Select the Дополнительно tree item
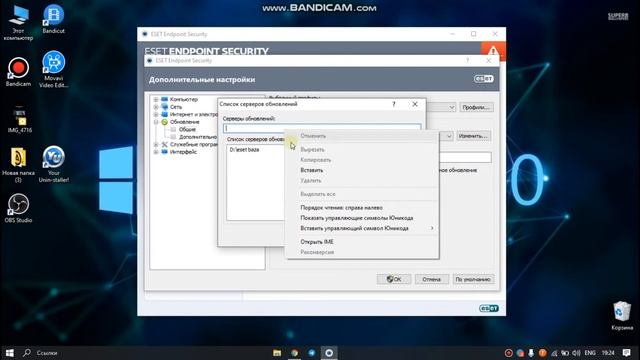 click(198, 137)
